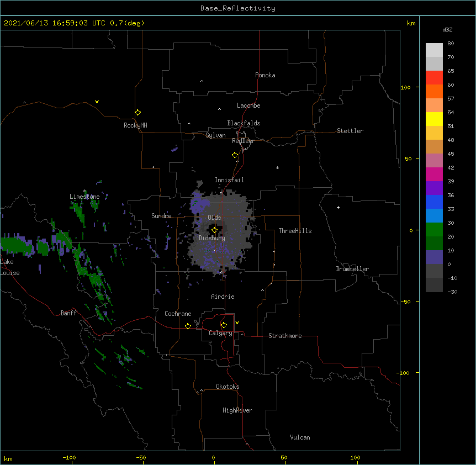Click the yellow 54 dBZ color swatch
This screenshot has width=476, height=465.
click(434, 119)
